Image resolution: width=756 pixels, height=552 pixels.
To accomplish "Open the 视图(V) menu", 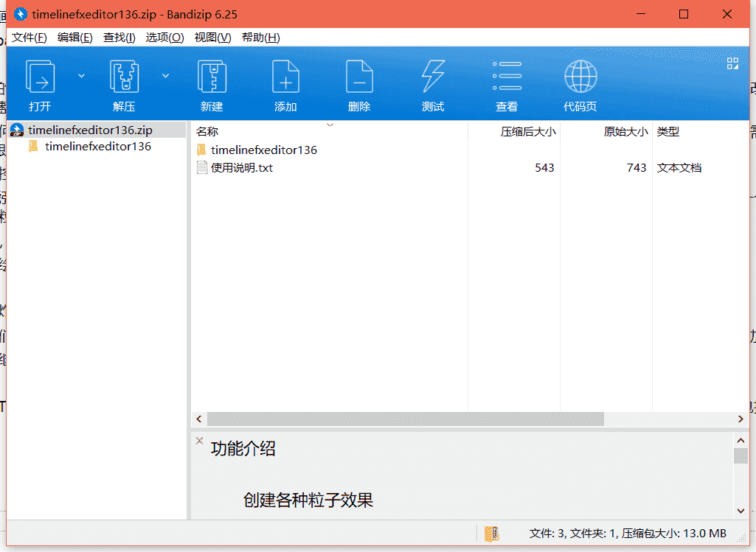I will pyautogui.click(x=212, y=38).
